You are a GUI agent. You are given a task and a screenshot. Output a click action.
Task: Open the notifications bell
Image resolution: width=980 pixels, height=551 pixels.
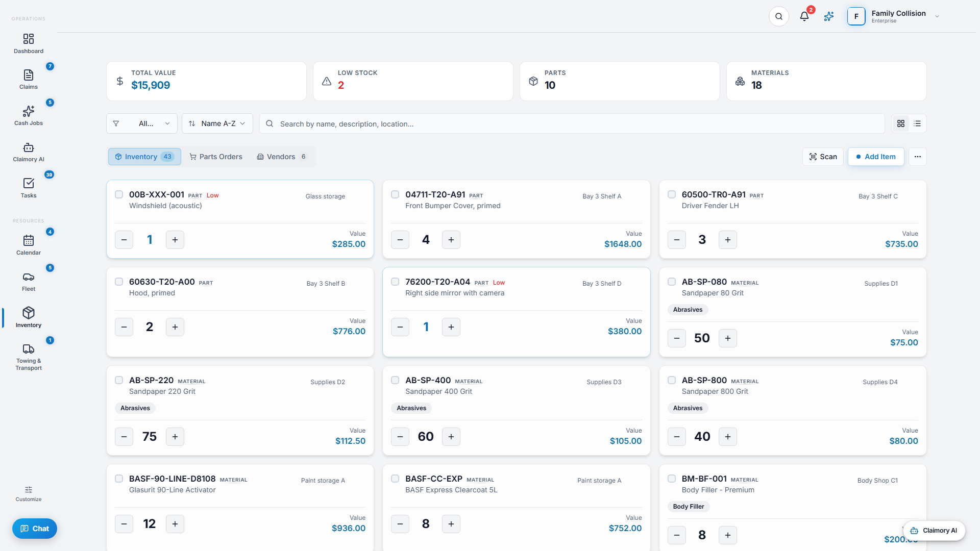804,16
